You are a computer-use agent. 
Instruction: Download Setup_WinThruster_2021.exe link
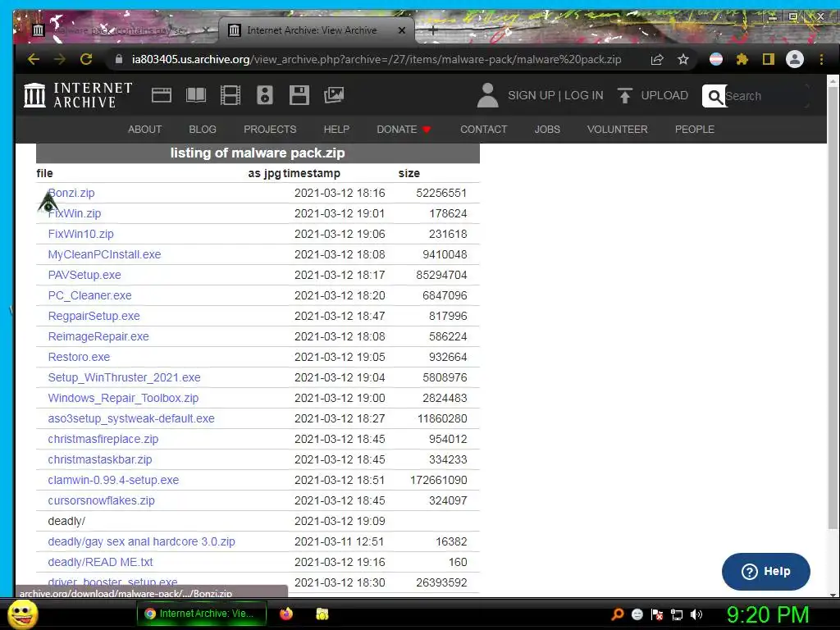pyautogui.click(x=125, y=377)
